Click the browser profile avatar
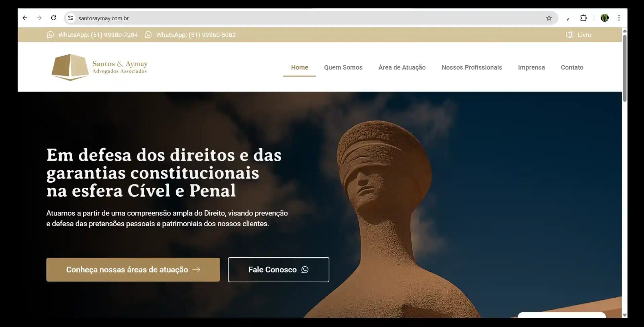 tap(605, 18)
